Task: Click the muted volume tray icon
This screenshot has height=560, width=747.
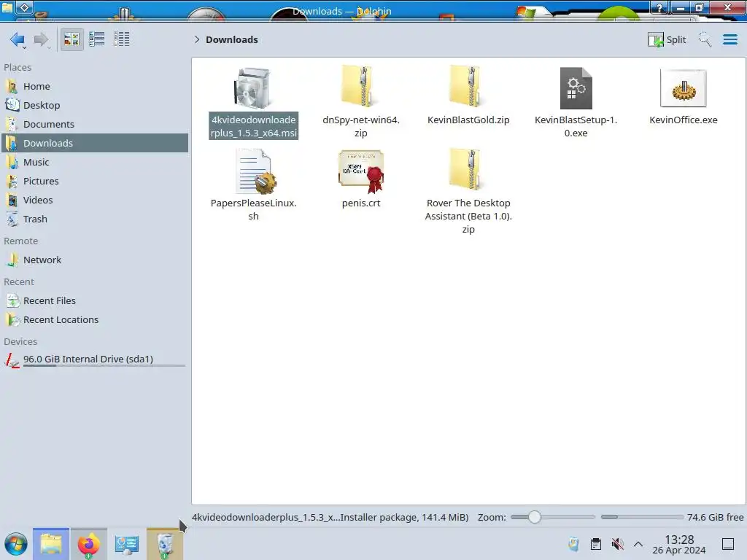Action: [x=617, y=544]
